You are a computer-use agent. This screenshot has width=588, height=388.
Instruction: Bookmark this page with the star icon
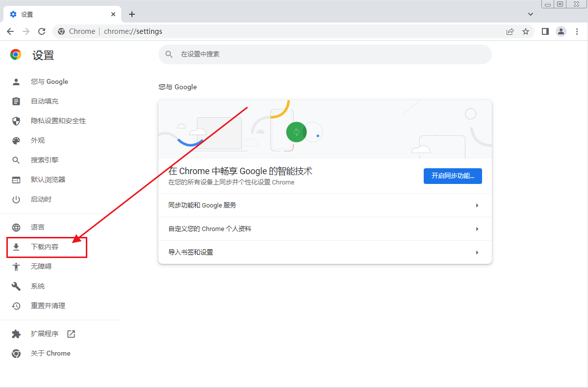click(x=526, y=31)
